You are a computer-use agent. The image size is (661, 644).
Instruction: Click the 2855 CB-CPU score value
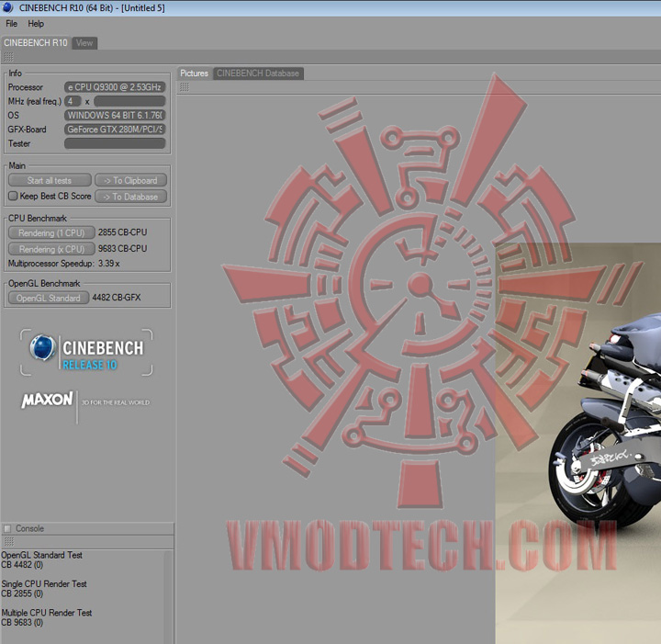123,232
